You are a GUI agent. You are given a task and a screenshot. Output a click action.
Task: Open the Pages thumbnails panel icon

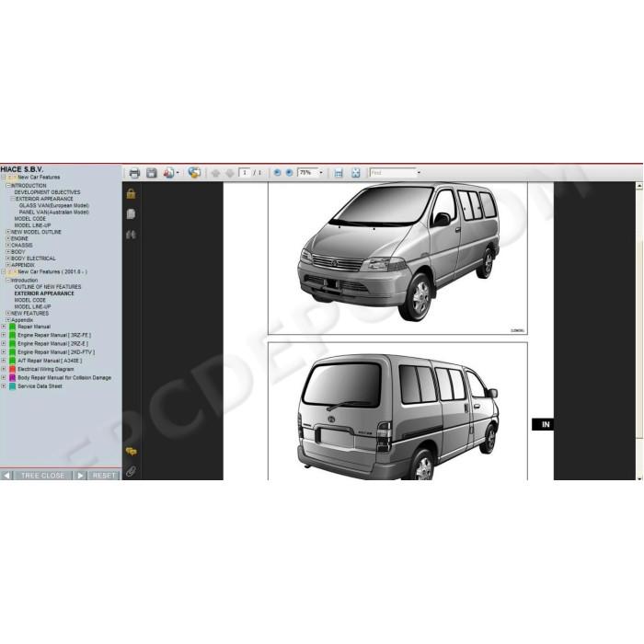point(131,214)
